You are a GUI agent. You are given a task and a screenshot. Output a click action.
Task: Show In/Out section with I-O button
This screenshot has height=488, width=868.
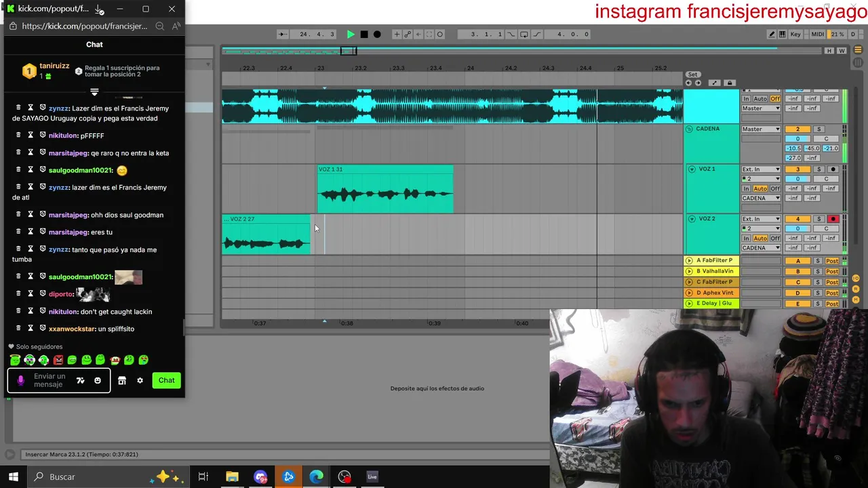point(856,278)
